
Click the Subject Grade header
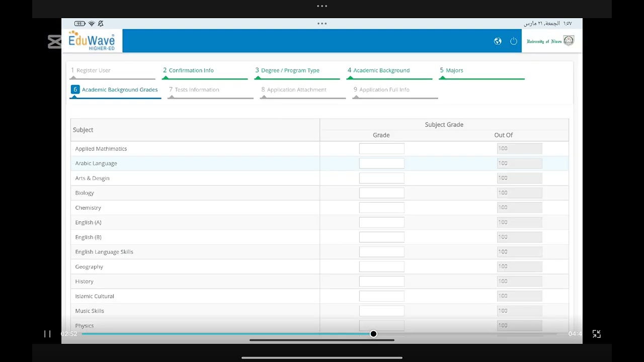(444, 125)
